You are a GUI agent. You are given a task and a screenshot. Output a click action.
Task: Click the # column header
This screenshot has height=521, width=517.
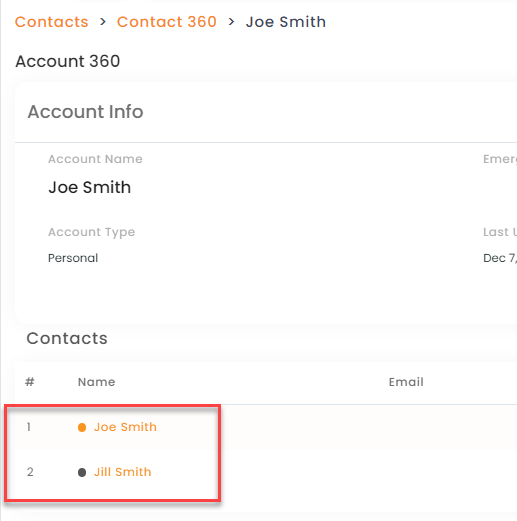(30, 382)
